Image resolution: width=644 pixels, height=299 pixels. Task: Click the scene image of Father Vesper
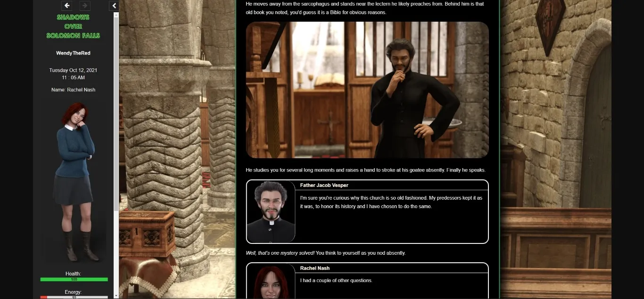pos(367,89)
